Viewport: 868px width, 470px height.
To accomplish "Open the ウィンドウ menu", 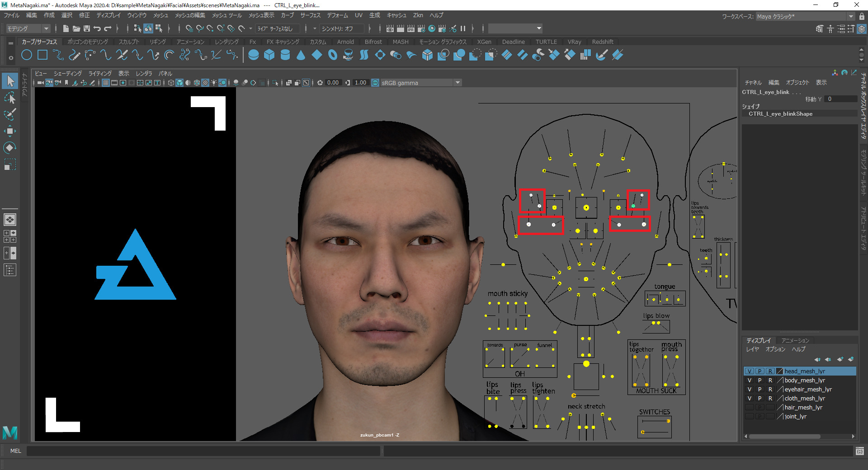I will click(x=137, y=15).
